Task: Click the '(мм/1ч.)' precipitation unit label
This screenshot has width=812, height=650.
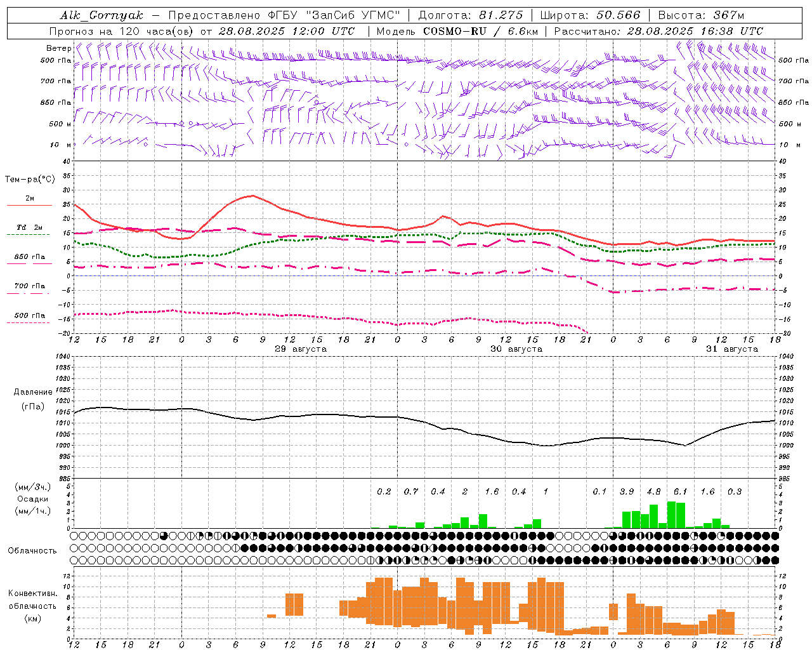Action: click(x=32, y=511)
